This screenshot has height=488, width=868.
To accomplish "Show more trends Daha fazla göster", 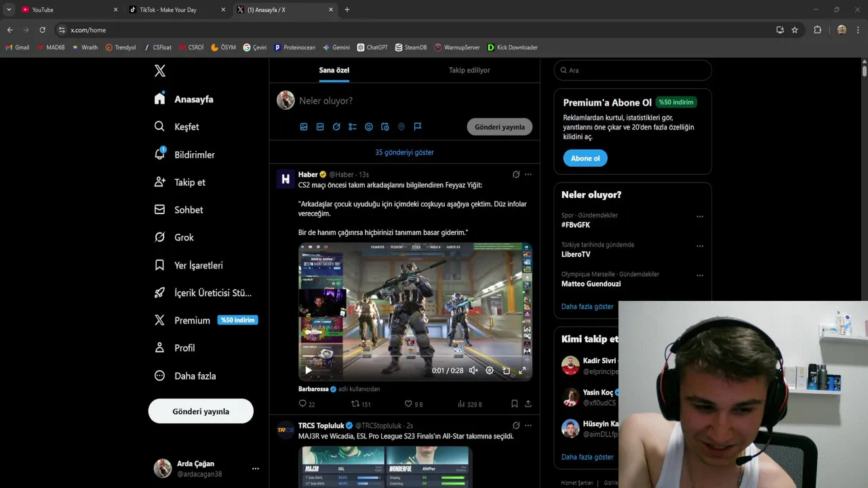I will tap(587, 306).
